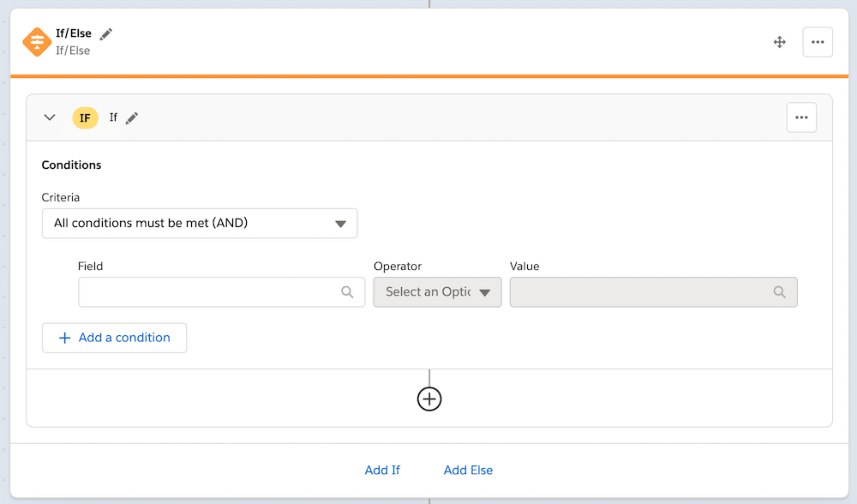
Task: Click the move handle icon for If/Else
Action: (x=779, y=42)
